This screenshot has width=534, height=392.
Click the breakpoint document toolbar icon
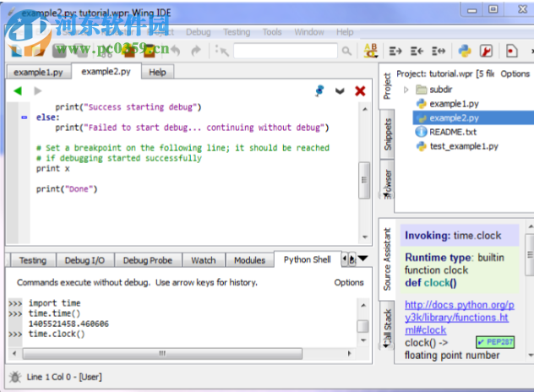click(x=511, y=51)
